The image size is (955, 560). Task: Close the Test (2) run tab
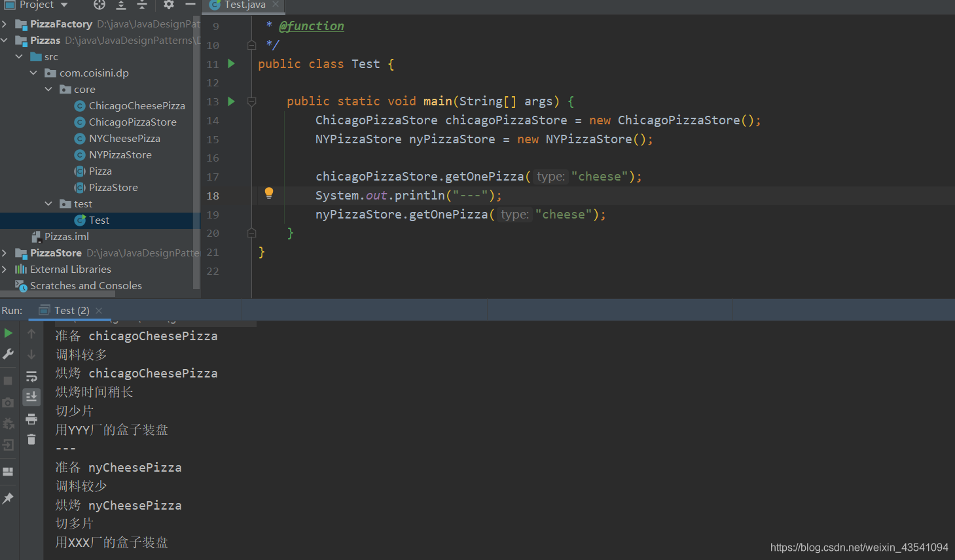[99, 311]
